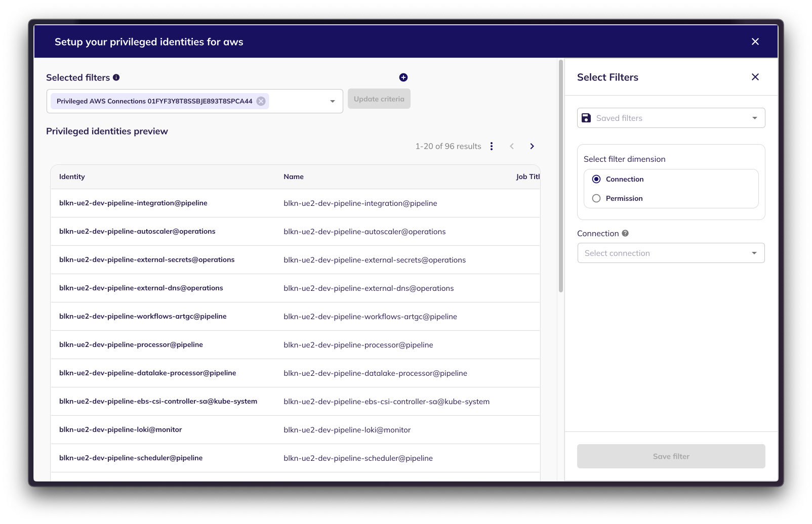Remove the Privileged AWS Connections filter chip
The width and height of the screenshot is (812, 524).
click(x=261, y=101)
